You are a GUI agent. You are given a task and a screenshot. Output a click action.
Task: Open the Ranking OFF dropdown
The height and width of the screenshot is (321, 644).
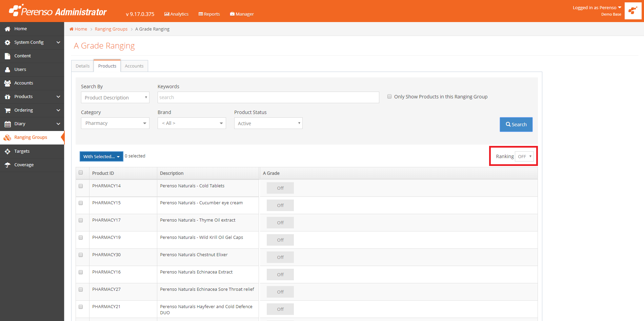click(524, 156)
